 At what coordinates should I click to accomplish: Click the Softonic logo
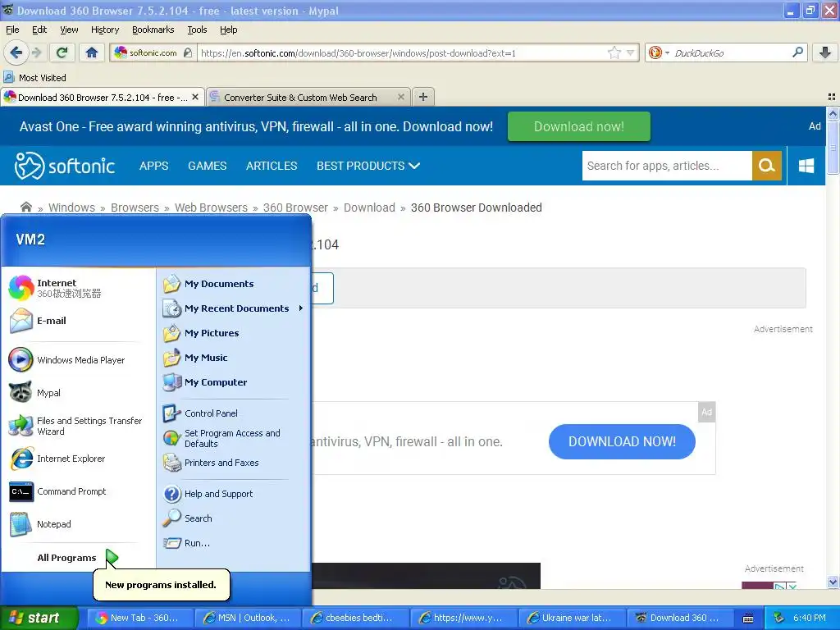tap(64, 166)
